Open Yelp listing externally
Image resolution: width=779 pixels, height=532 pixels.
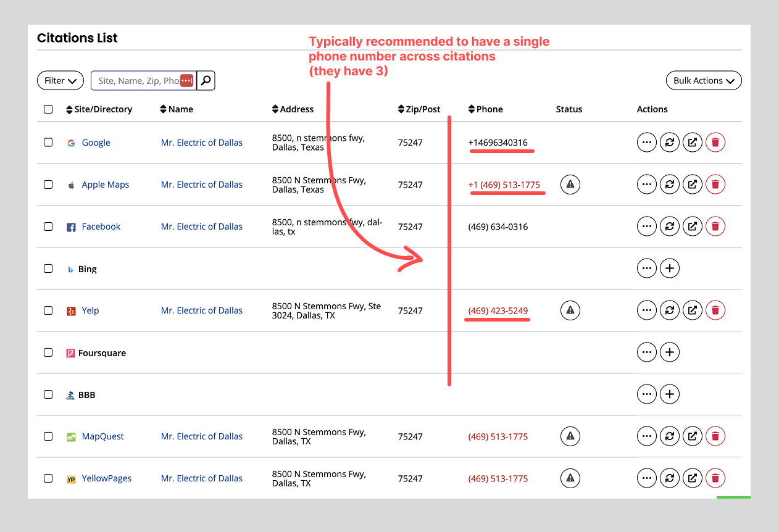point(693,310)
